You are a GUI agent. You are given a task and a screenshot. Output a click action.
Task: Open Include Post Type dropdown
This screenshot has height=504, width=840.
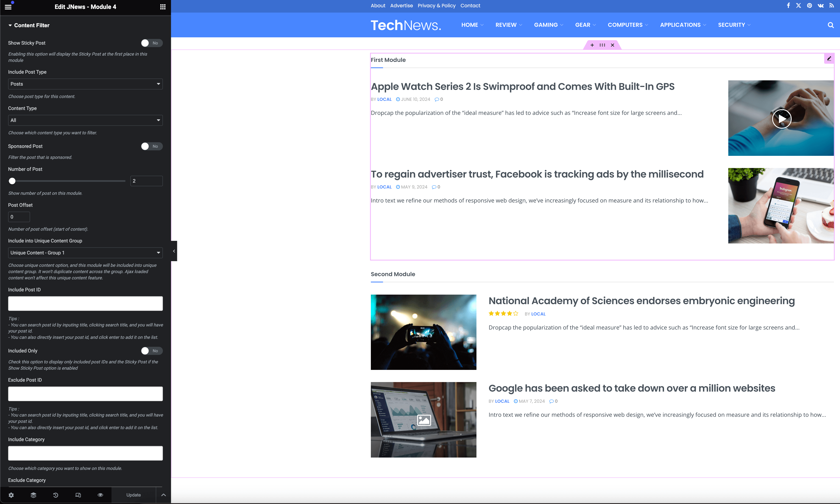85,84
